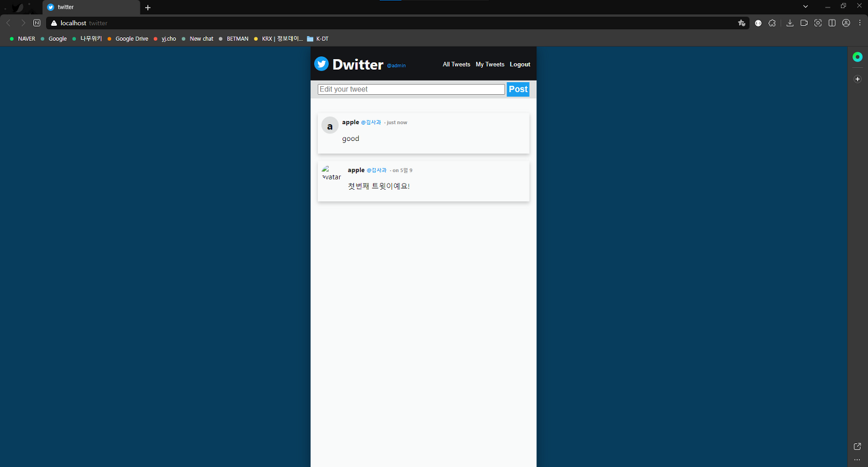This screenshot has height=467, width=868.
Task: Toggle the side panel split-view icon
Action: tap(832, 23)
